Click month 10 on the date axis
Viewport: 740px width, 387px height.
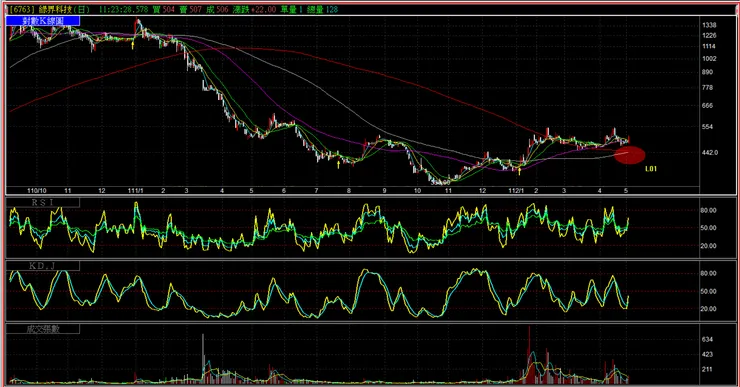pyautogui.click(x=418, y=191)
